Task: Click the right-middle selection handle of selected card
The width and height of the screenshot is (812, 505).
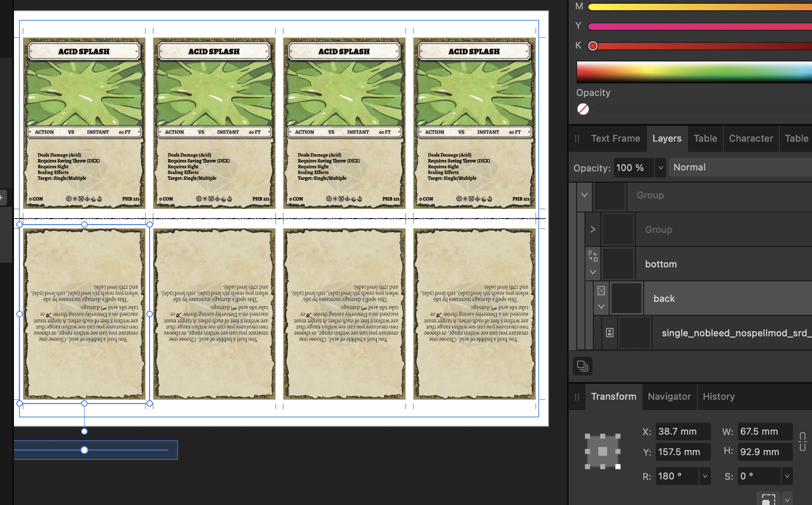Action: (150, 314)
